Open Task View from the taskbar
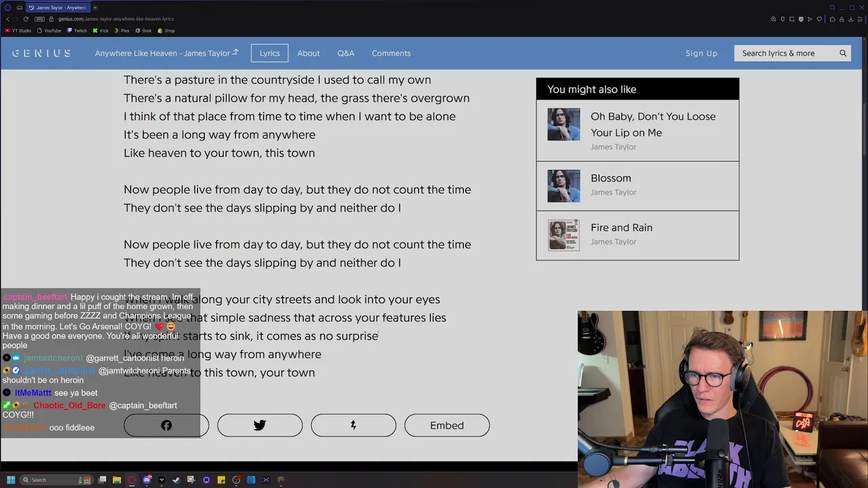 102,480
